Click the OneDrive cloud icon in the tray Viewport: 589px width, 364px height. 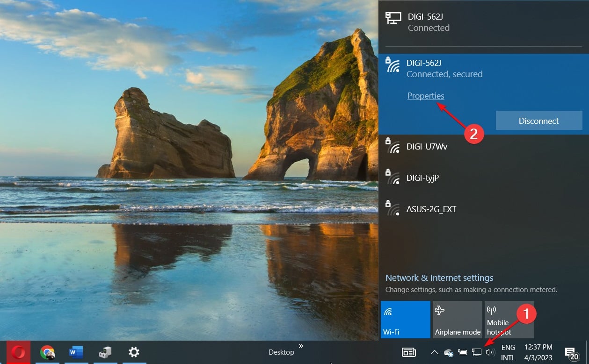coord(448,352)
